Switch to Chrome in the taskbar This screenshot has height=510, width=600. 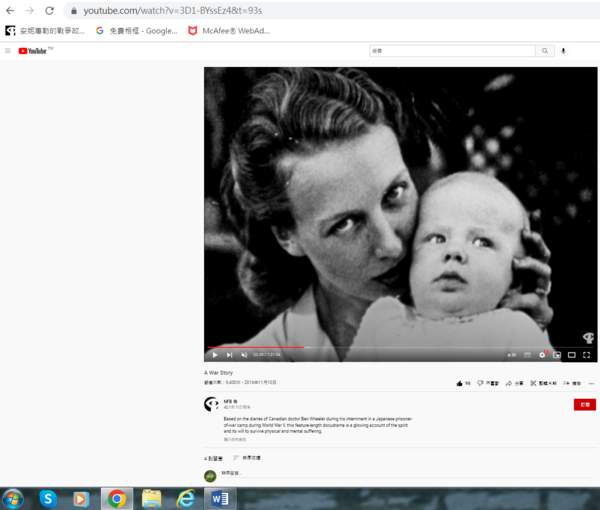pyautogui.click(x=117, y=499)
